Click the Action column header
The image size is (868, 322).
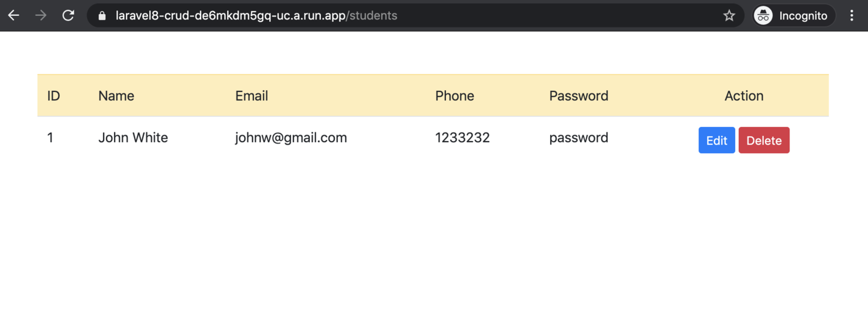click(744, 96)
